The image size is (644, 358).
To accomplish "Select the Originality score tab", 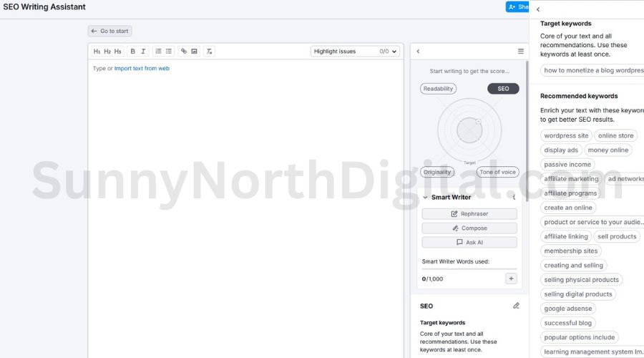I will pos(437,173).
